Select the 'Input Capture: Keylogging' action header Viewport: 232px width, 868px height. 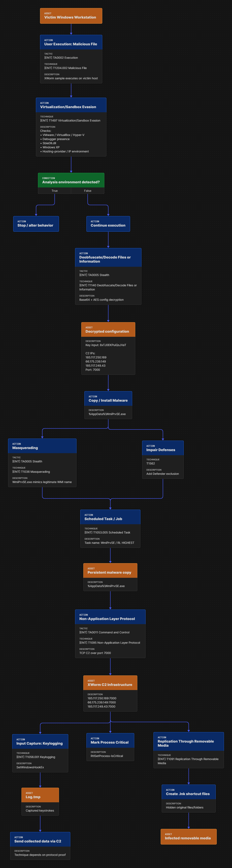click(40, 742)
